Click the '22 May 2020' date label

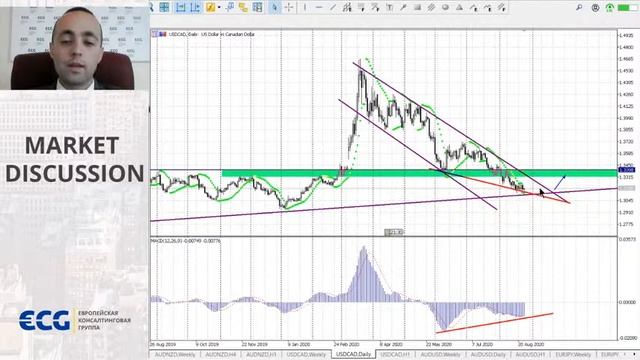coord(439,344)
